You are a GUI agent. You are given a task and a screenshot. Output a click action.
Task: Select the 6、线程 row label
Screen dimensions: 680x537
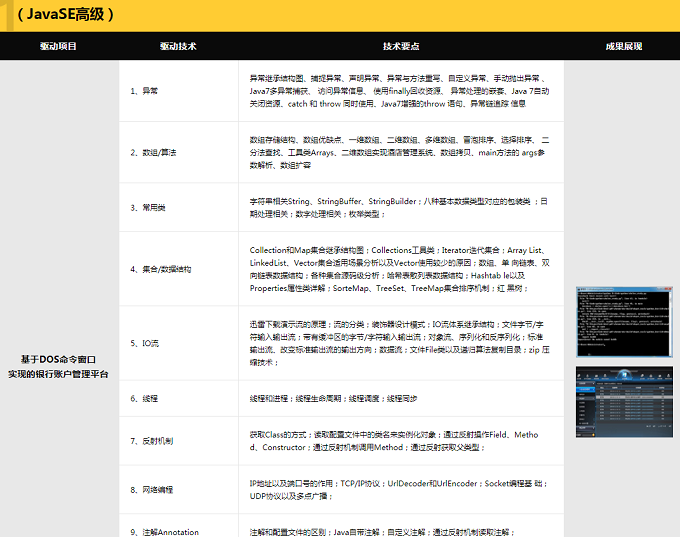(x=144, y=398)
